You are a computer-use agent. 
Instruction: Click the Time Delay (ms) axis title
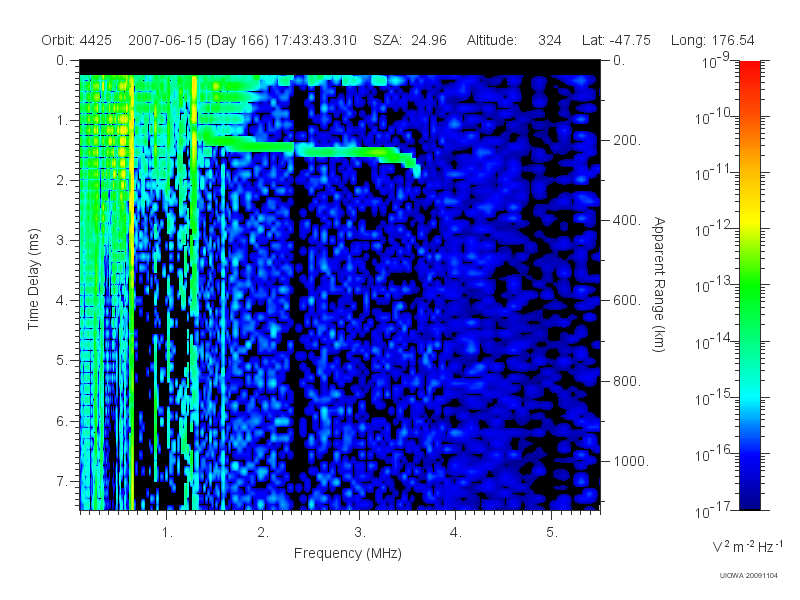[33, 279]
